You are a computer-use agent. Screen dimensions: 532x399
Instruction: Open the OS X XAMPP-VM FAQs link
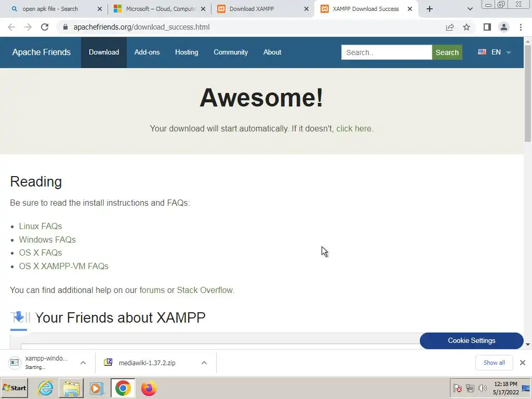pyautogui.click(x=63, y=266)
